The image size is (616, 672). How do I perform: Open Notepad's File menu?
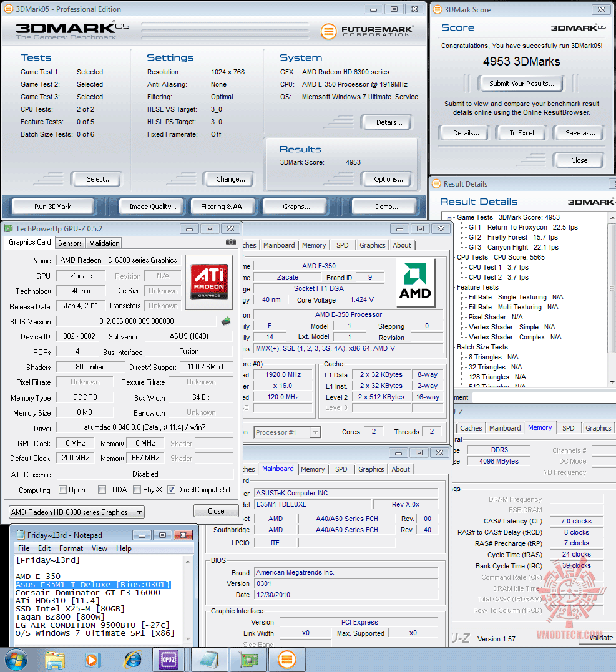click(x=24, y=548)
